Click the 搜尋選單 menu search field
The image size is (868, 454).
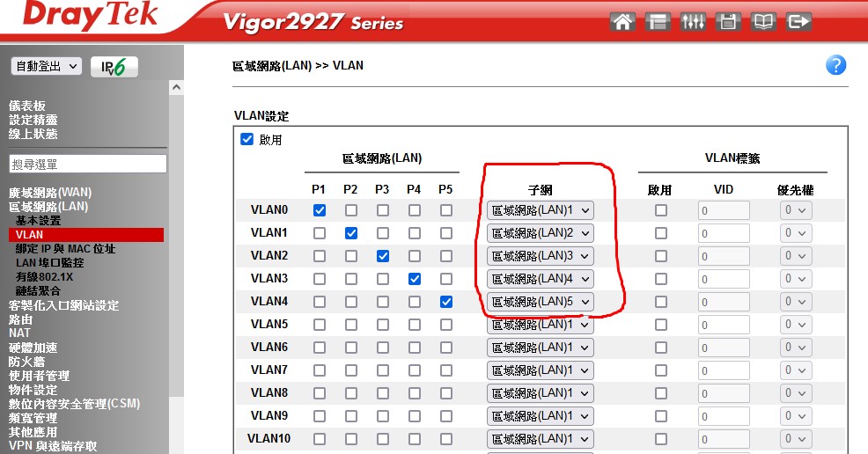(x=87, y=165)
